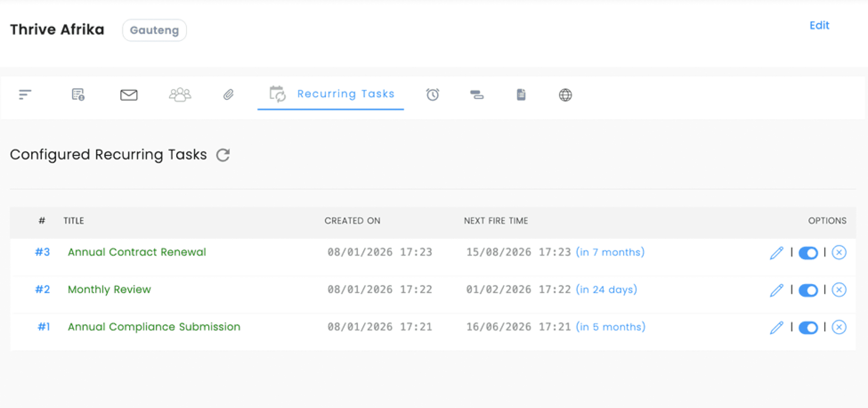Open the #2 task ID link
The image size is (868, 408).
pos(42,289)
